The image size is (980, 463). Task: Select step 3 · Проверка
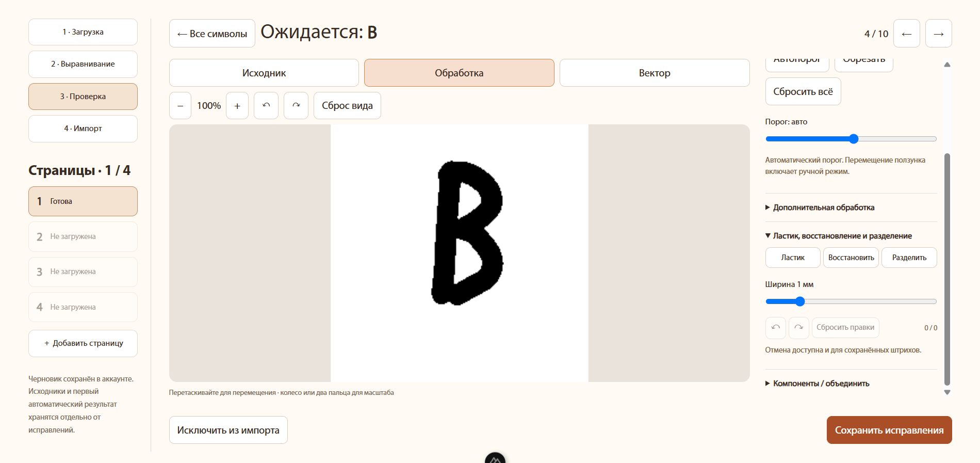pyautogui.click(x=83, y=97)
